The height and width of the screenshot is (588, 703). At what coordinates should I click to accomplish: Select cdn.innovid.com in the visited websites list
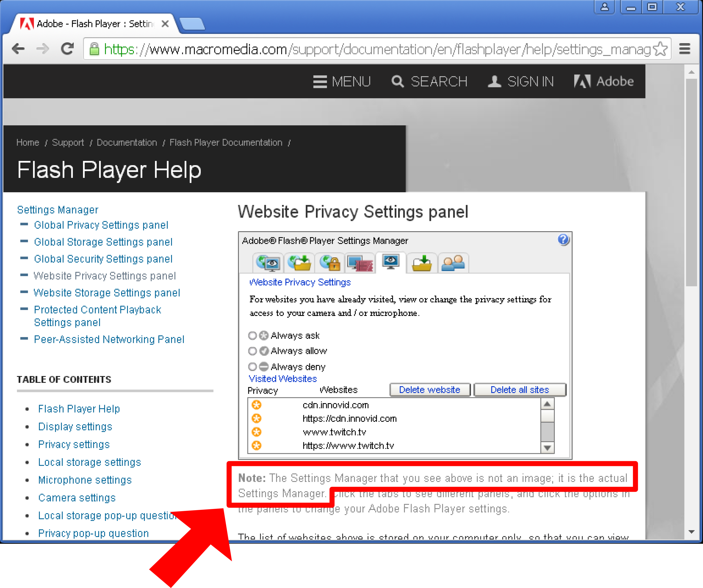point(336,405)
